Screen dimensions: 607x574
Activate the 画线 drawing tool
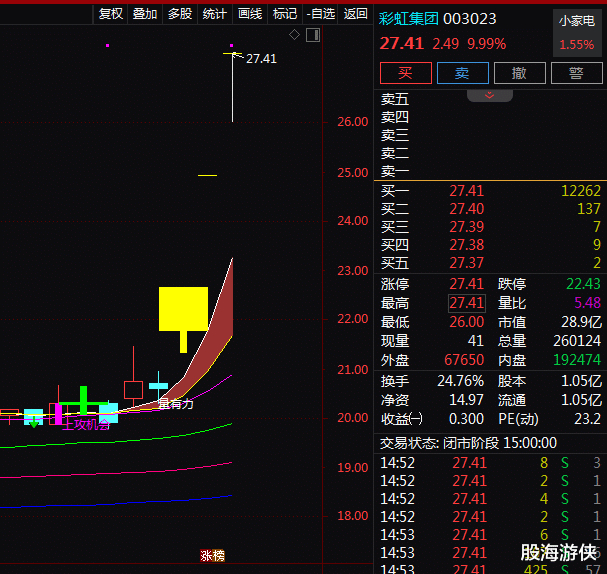pos(250,14)
